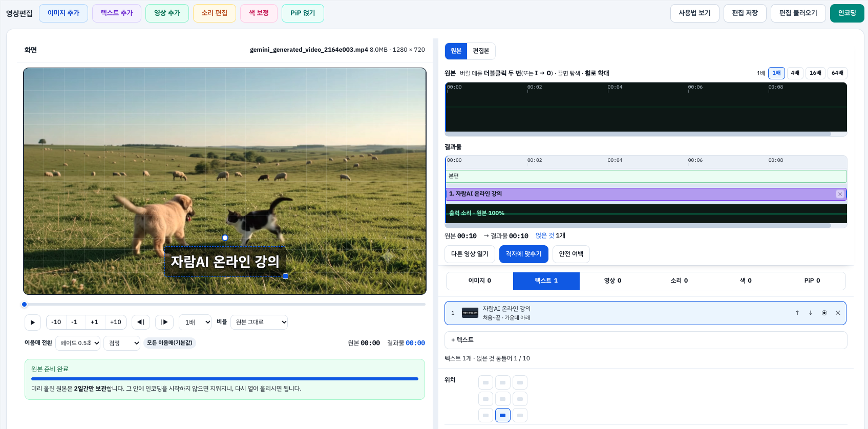Viewport: 868px width, 429px height.
Task: Select the highlighted bottom-center position cell
Action: [503, 415]
